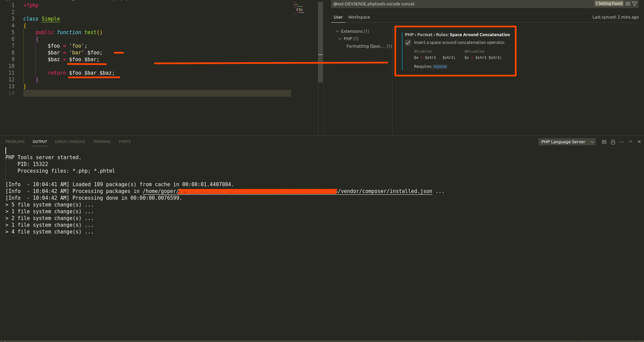644x342 pixels.
Task: Click the PREMIUM requirement link
Action: (x=440, y=67)
